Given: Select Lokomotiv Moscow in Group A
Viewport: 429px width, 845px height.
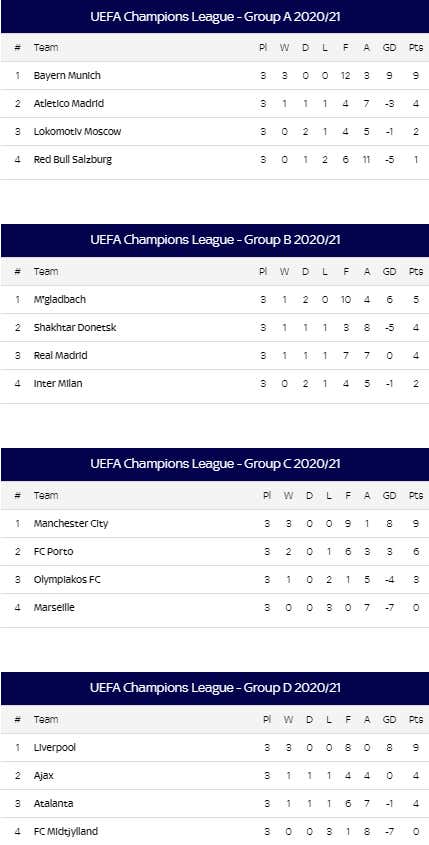Looking at the screenshot, I should 77,131.
